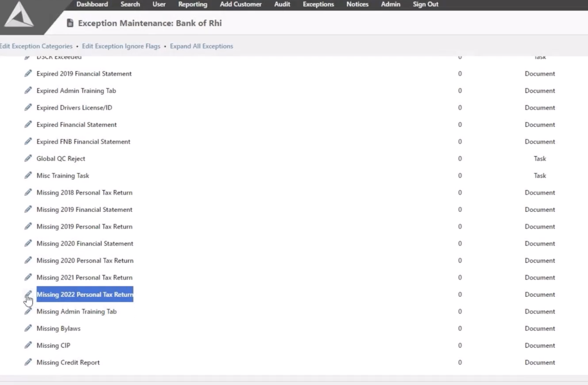
Task: Open the Reporting menu item
Action: point(193,4)
